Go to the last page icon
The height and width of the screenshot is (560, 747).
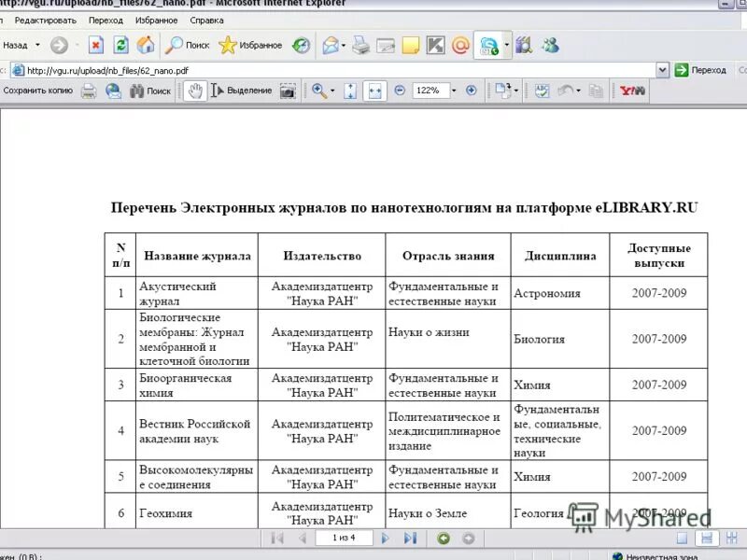(410, 539)
